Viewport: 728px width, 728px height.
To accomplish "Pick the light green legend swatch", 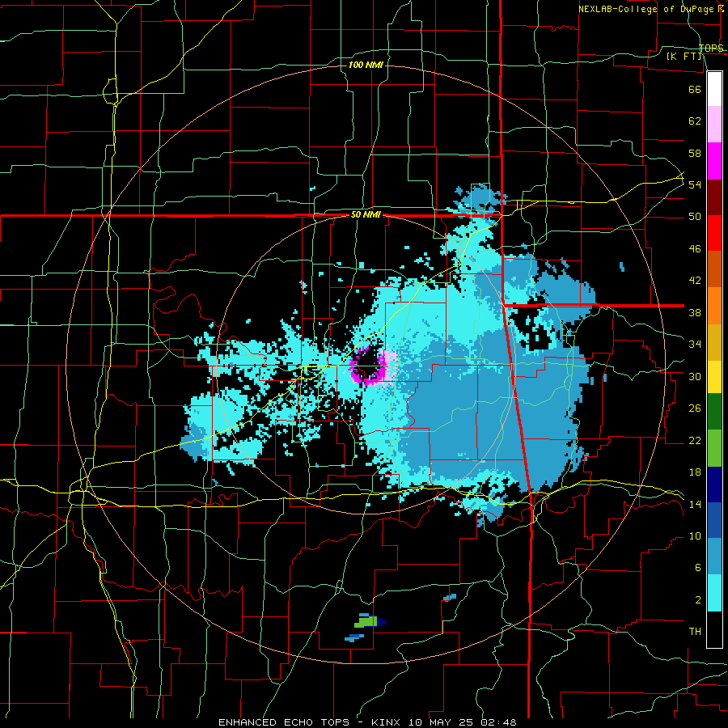I will (x=714, y=448).
